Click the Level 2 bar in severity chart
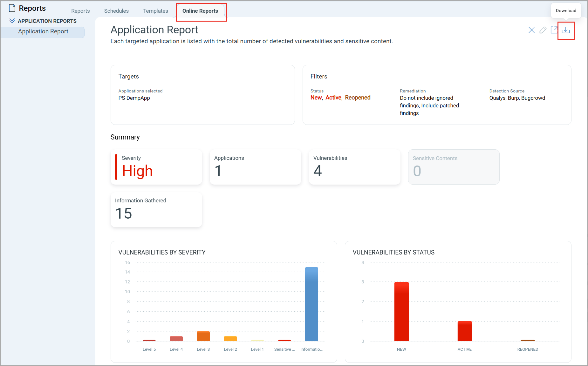Viewport: 588px width, 366px height. pyautogui.click(x=230, y=339)
